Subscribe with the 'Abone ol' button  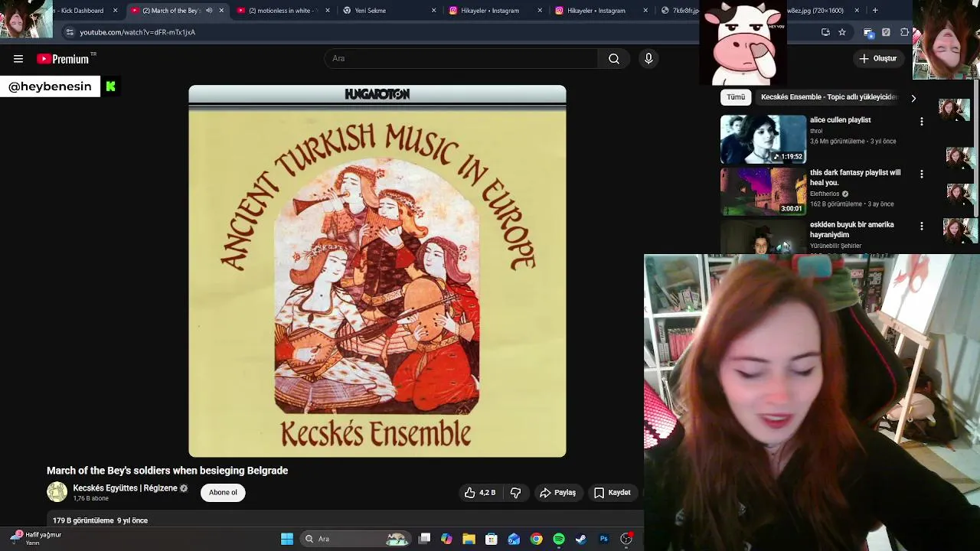[223, 493]
